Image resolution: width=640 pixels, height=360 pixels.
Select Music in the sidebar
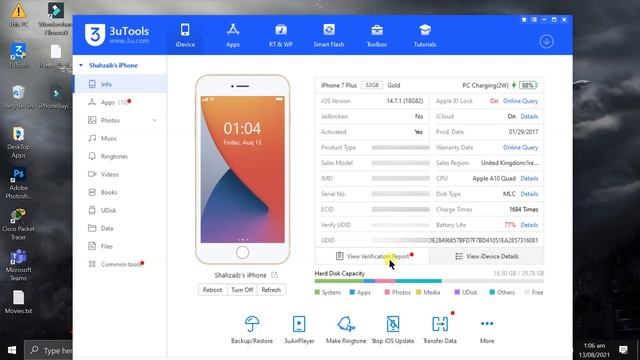pyautogui.click(x=120, y=138)
